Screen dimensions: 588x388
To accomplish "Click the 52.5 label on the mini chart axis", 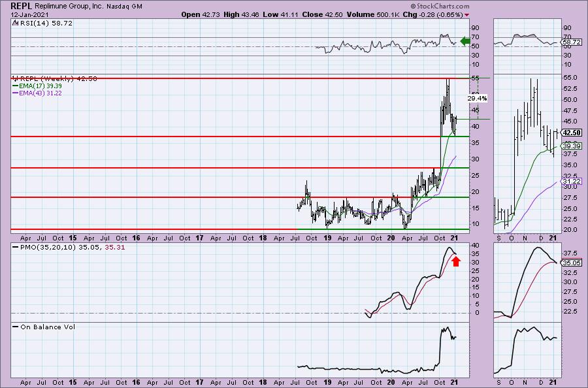I will coord(570,88).
